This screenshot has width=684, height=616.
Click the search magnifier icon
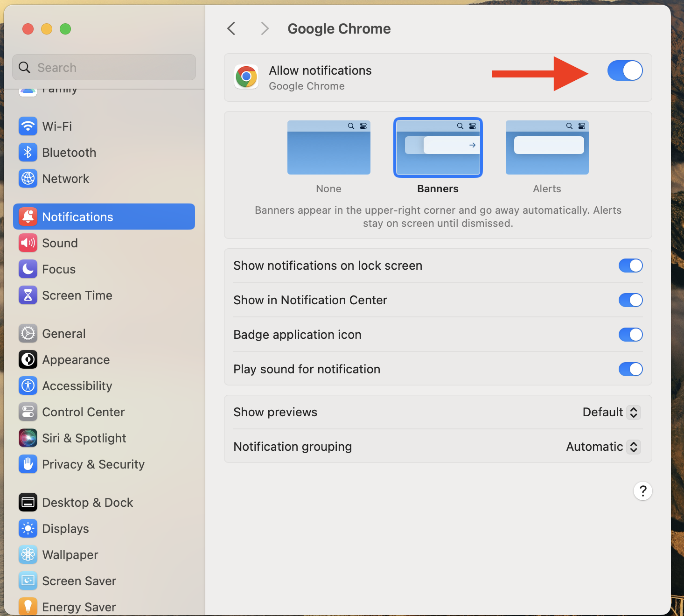click(24, 68)
